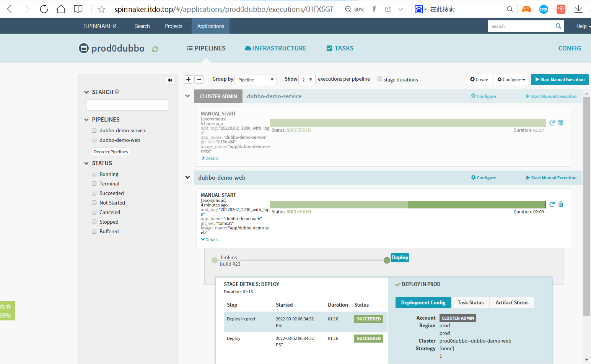Open the Search item in Spinnaker header
Screen dimensions: 591x364
tap(142, 26)
